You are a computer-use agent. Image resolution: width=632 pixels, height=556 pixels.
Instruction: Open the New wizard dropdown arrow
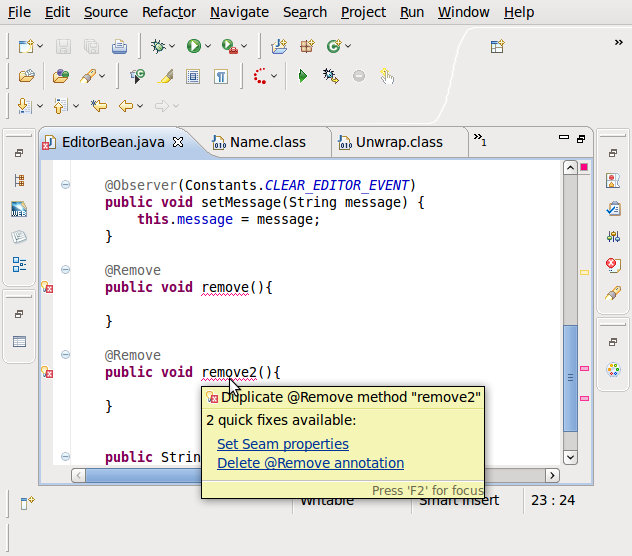tap(41, 47)
